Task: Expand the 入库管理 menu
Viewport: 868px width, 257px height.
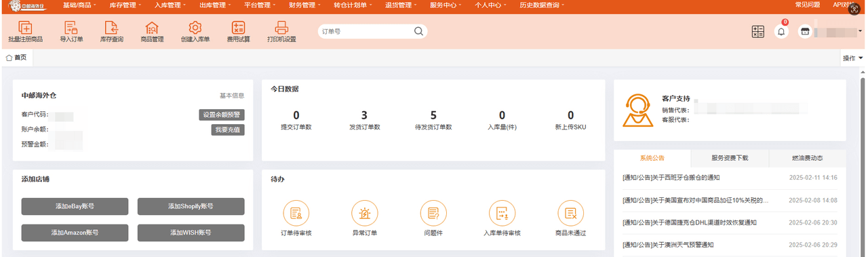Action: [x=171, y=5]
